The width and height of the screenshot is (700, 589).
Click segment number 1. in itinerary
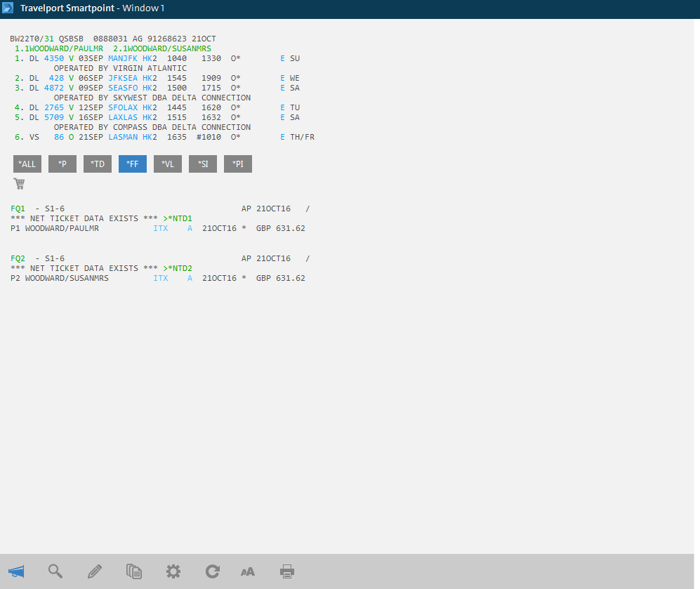tap(19, 58)
